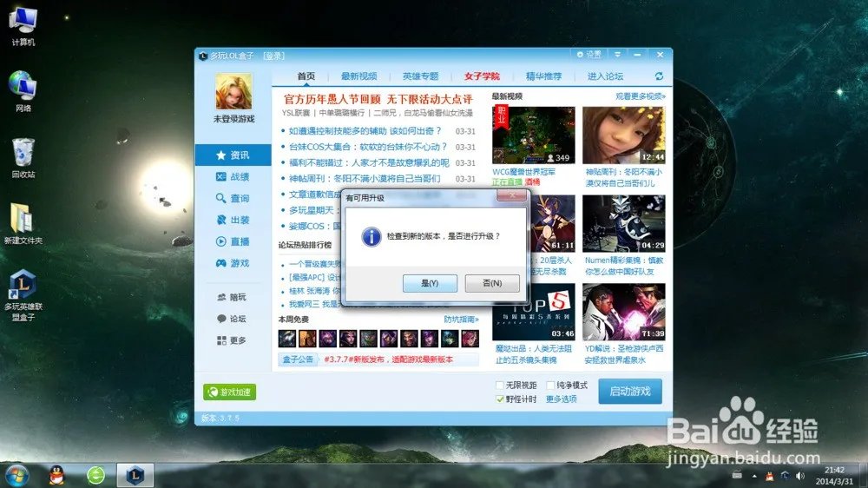Open headline 官方历年愚人节回顾 无下限活动大点评
868x488 pixels.
378,99
